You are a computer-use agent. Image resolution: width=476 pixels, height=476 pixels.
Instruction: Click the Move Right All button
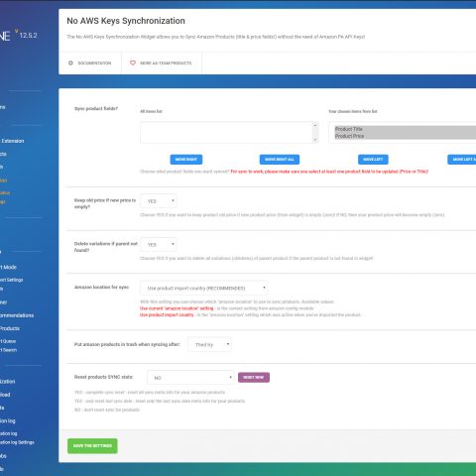280,160
